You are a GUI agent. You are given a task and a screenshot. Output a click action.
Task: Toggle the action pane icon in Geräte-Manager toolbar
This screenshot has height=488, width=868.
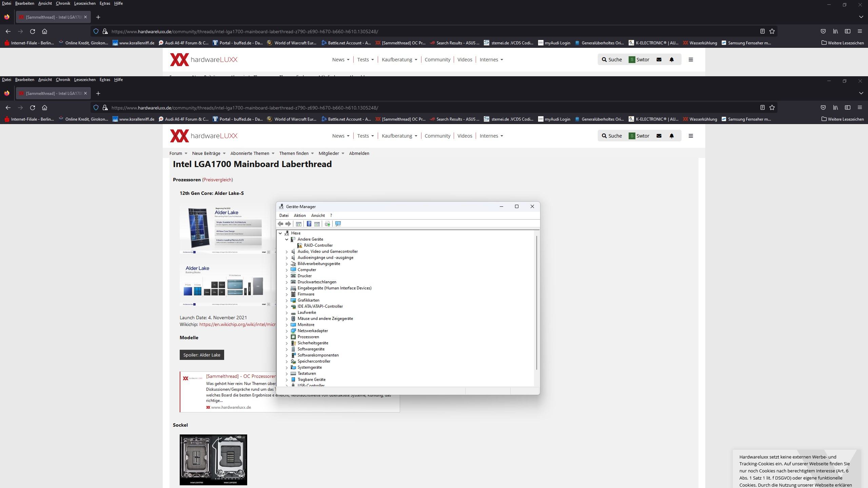tap(317, 224)
